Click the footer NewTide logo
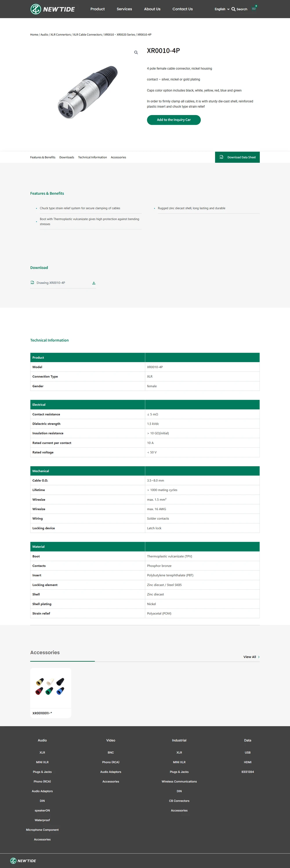 [x=23, y=860]
